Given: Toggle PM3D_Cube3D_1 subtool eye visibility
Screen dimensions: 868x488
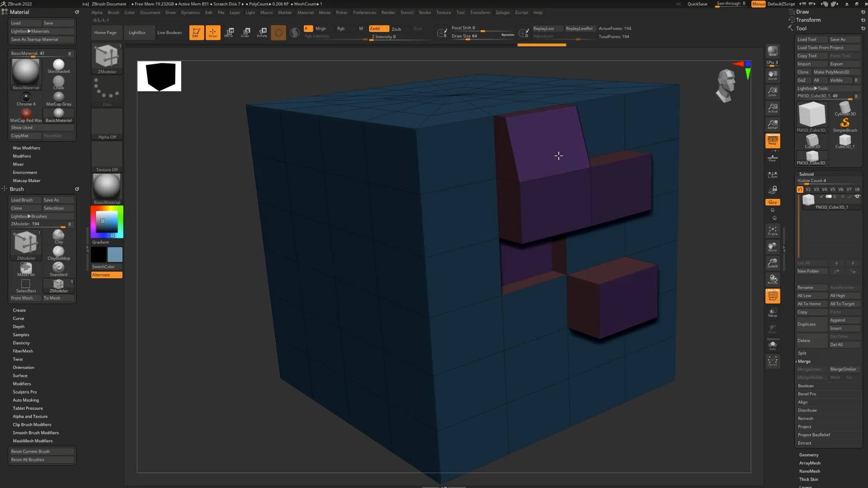Looking at the screenshot, I should pos(857,197).
